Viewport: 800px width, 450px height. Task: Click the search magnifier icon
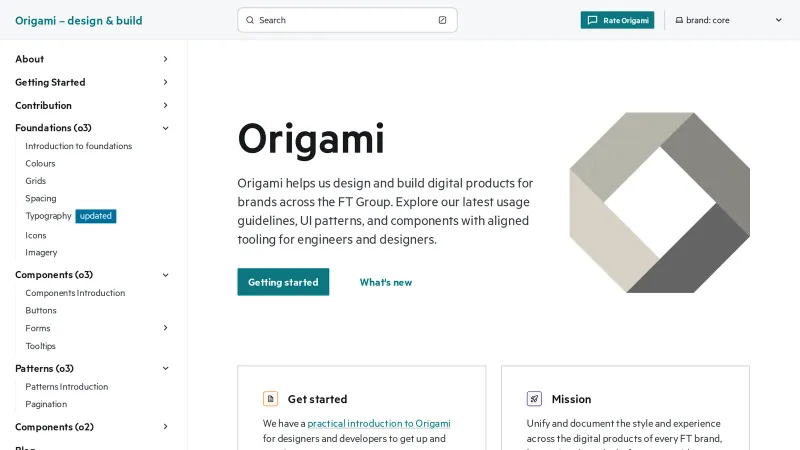[x=250, y=20]
